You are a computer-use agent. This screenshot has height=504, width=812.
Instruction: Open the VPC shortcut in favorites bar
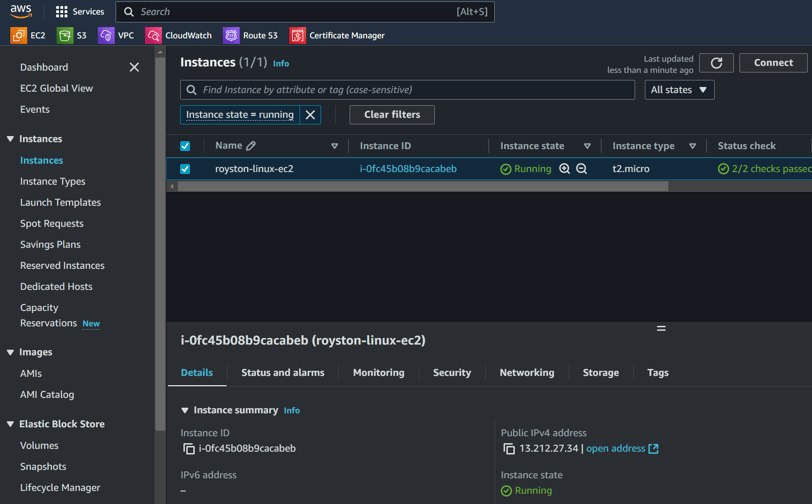(x=116, y=35)
